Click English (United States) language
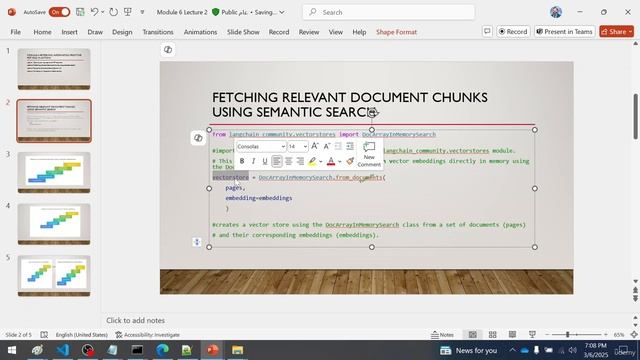 pos(82,335)
